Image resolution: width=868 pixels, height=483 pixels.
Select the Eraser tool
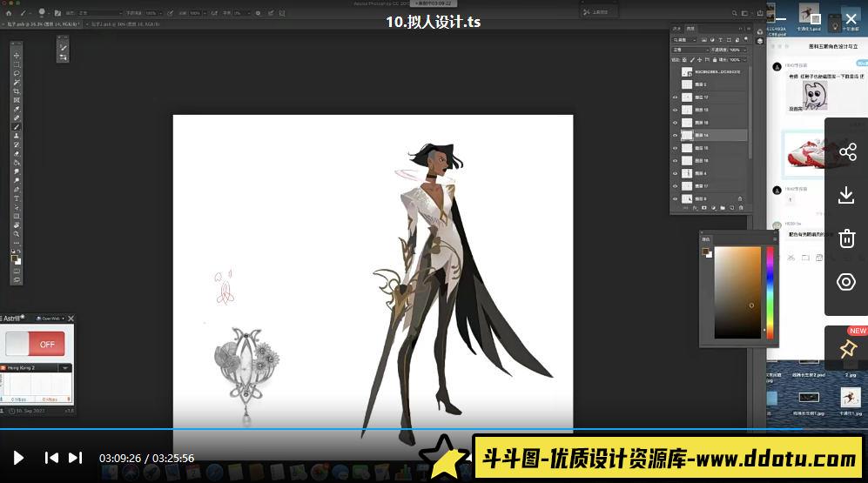17,154
